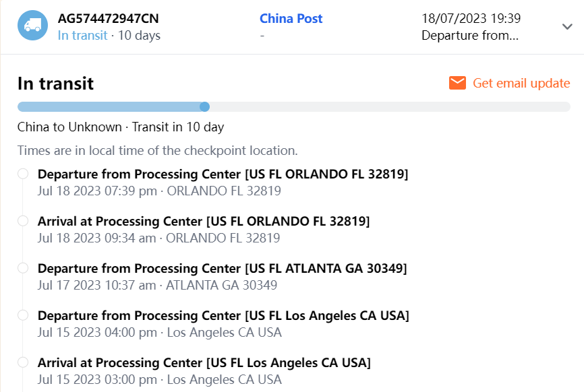Image resolution: width=584 pixels, height=392 pixels.
Task: Click the blue In transit status under tracking number
Action: [x=82, y=35]
